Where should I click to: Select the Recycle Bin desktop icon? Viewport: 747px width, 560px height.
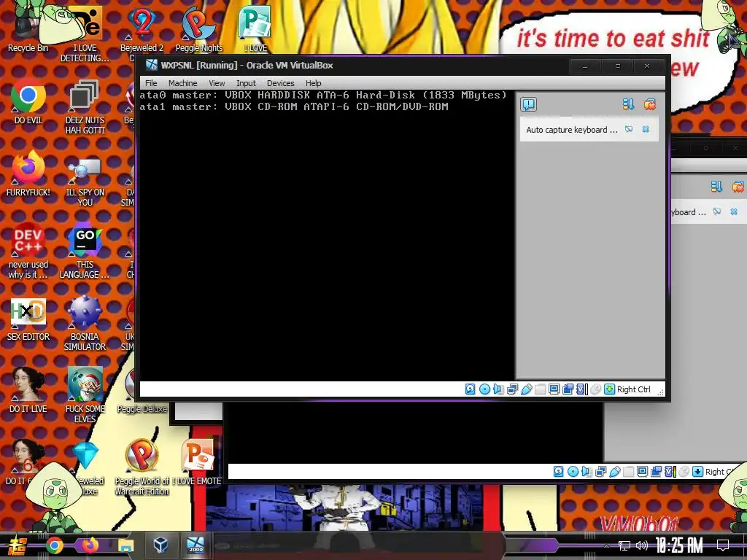click(x=28, y=28)
